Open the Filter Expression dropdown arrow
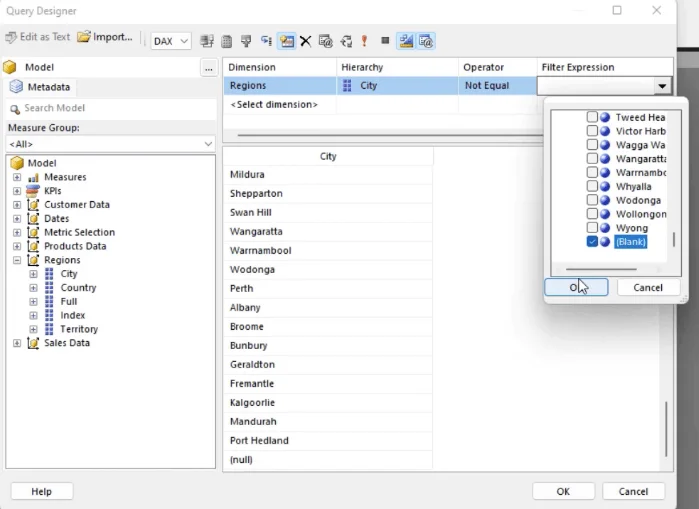The height and width of the screenshot is (509, 699). click(x=662, y=86)
